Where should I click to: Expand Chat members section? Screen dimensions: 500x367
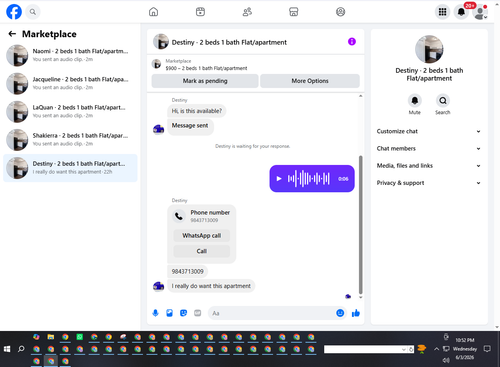429,149
